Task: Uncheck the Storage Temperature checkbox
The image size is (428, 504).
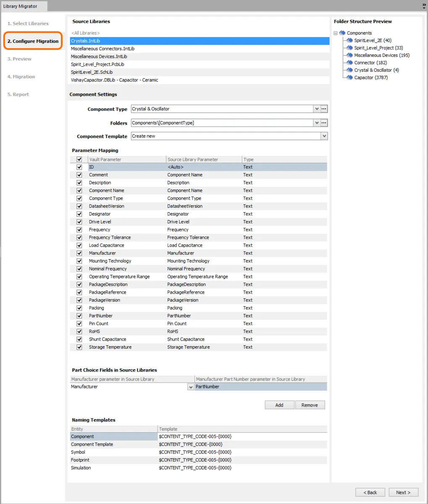Action: click(79, 347)
